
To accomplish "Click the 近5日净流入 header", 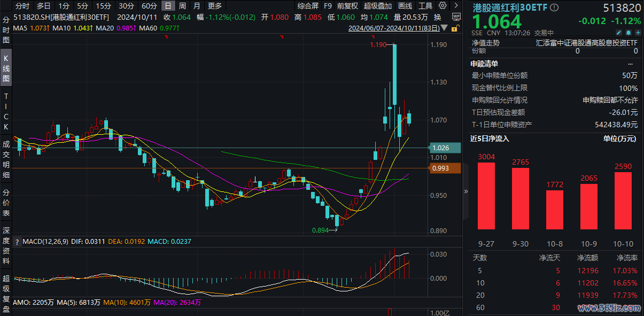I will pos(490,138).
